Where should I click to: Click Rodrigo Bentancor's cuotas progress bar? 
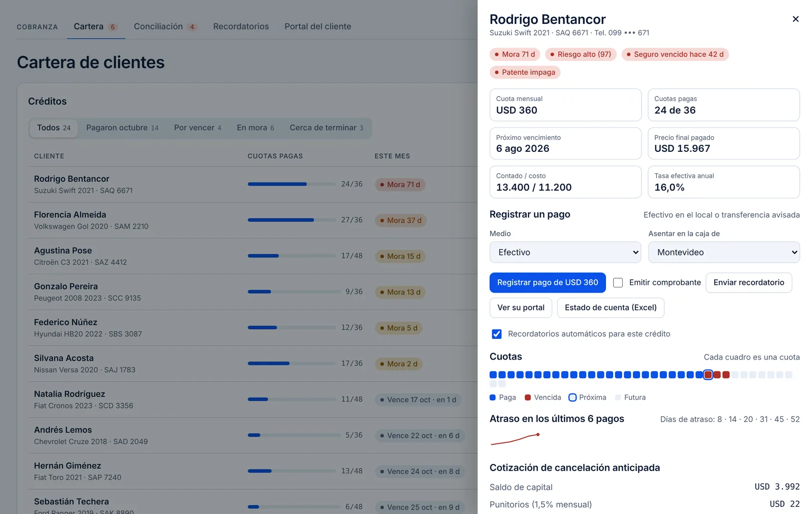[x=292, y=184]
